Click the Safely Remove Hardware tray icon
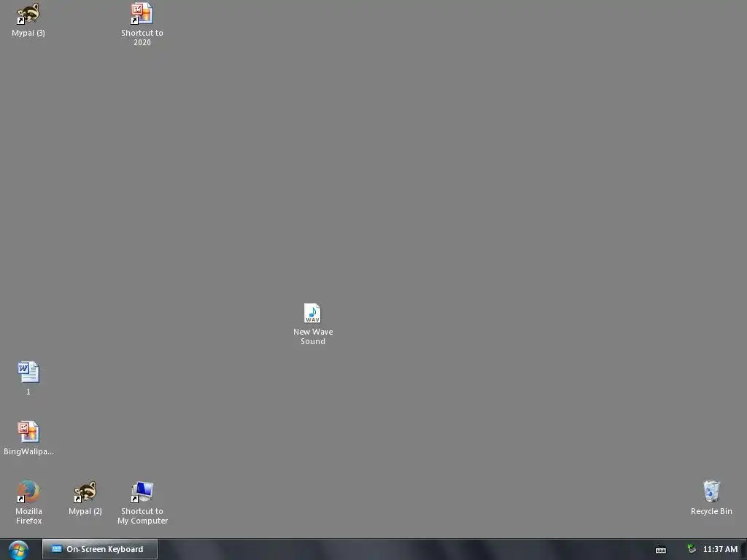747x560 pixels. [692, 549]
